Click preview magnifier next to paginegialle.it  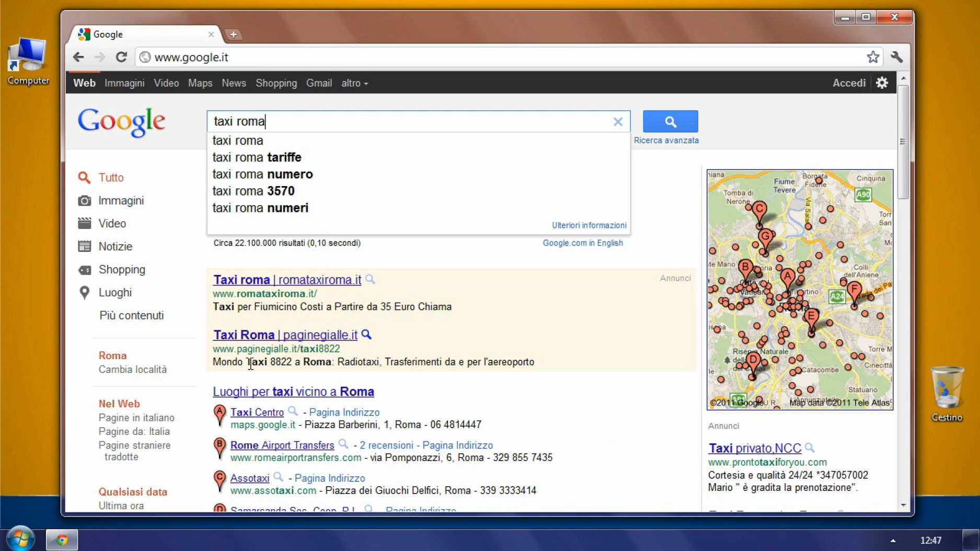(x=366, y=334)
